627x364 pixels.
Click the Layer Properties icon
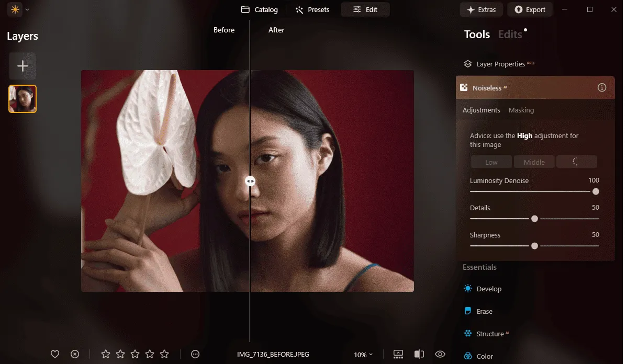467,63
